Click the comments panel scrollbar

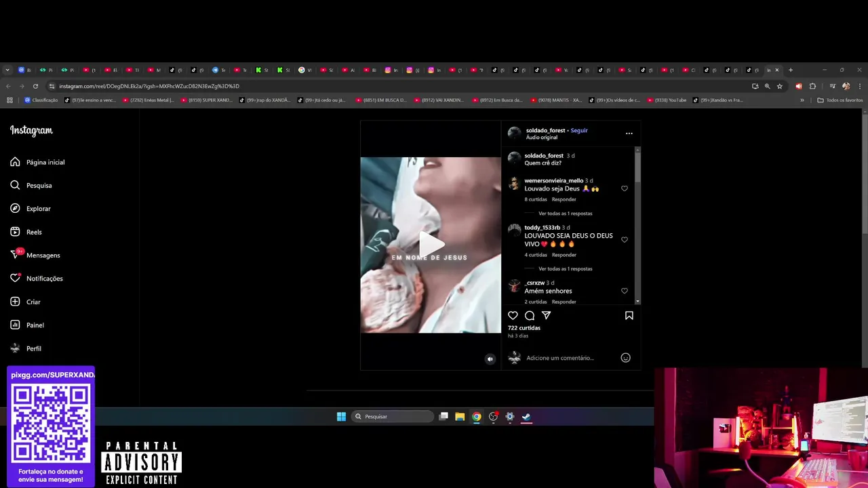pos(637,166)
